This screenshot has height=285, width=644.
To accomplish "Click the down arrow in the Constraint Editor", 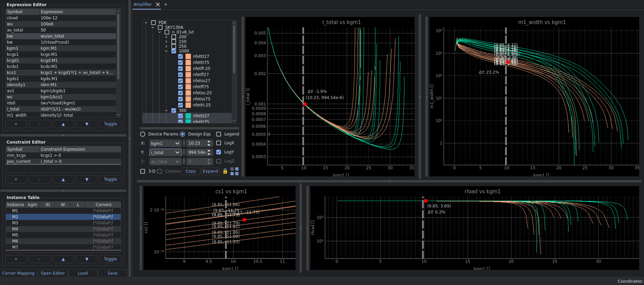I will (x=87, y=179).
